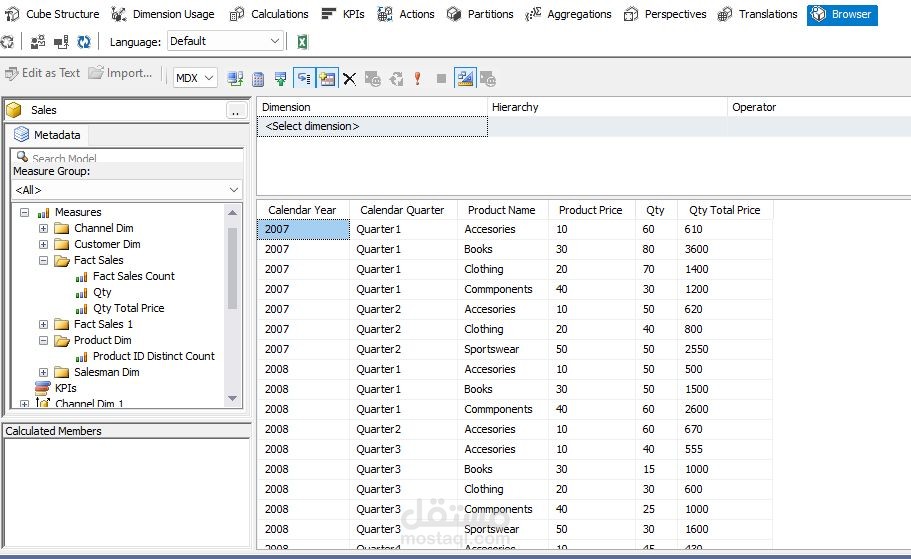Open the Calculations tab
Viewport: 911px width, 559px height.
[x=269, y=14]
